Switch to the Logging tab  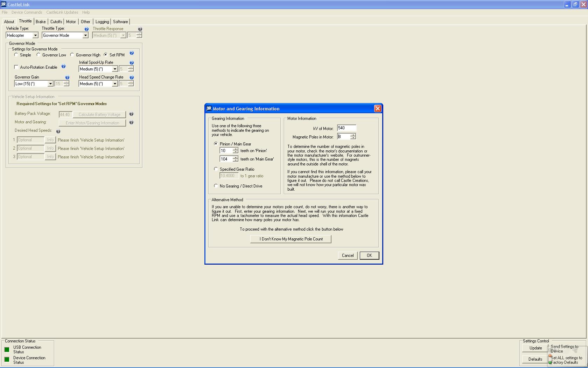click(x=102, y=22)
